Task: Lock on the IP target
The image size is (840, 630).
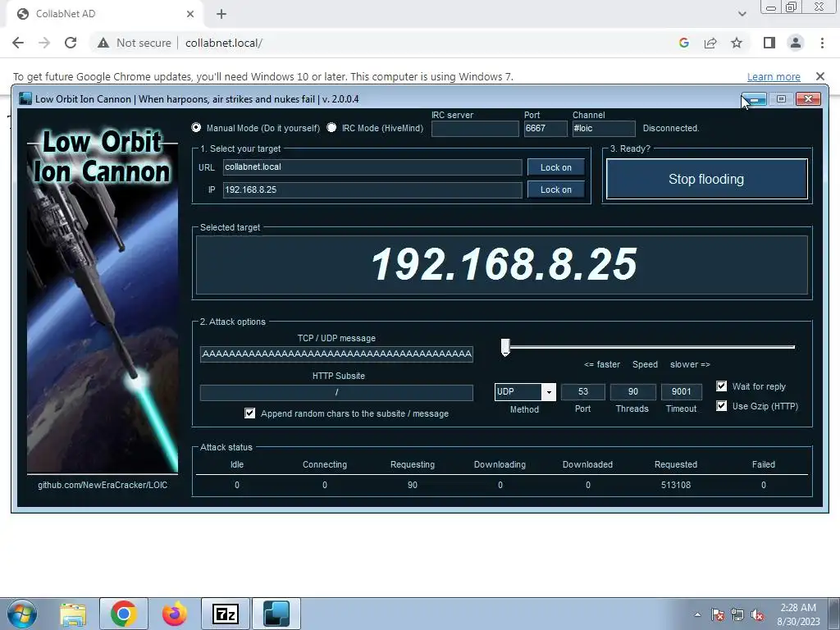Action: [555, 189]
